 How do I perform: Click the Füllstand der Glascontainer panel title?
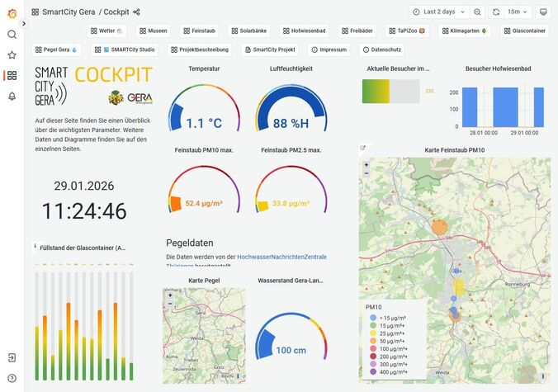click(83, 248)
